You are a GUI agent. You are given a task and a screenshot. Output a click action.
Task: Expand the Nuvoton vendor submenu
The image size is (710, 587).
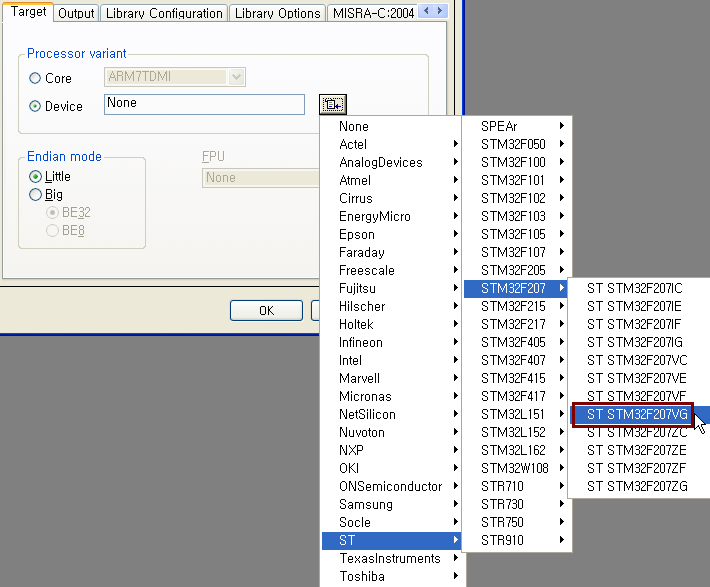(391, 433)
